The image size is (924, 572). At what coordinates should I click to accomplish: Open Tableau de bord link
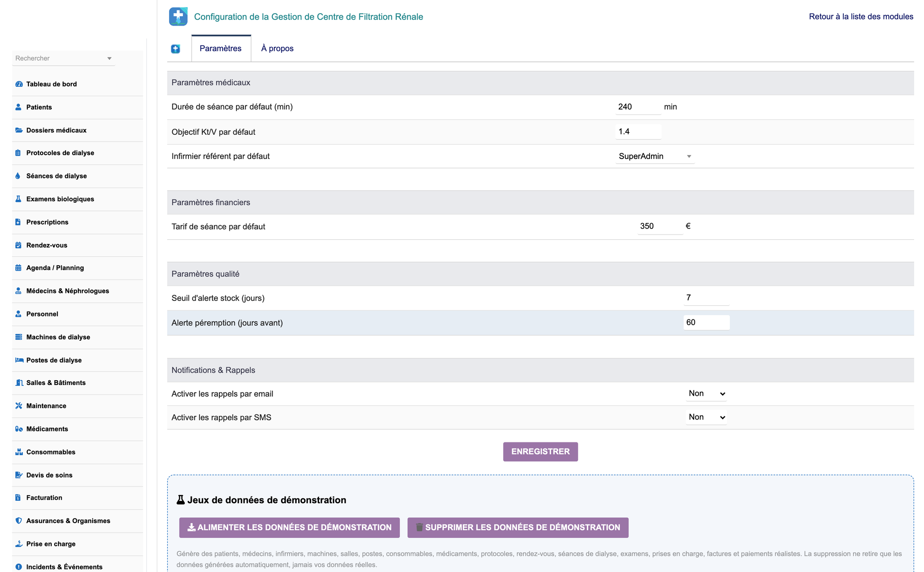tap(51, 84)
